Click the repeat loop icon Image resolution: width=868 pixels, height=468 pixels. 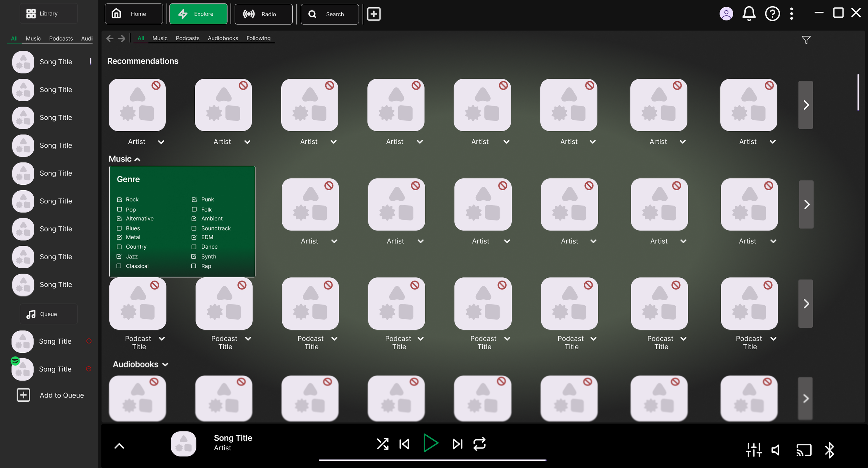(x=479, y=444)
